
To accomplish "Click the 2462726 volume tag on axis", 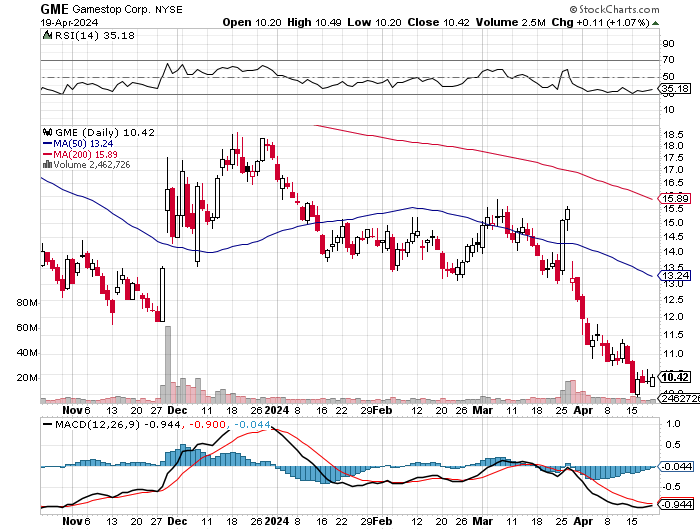I will click(x=679, y=398).
